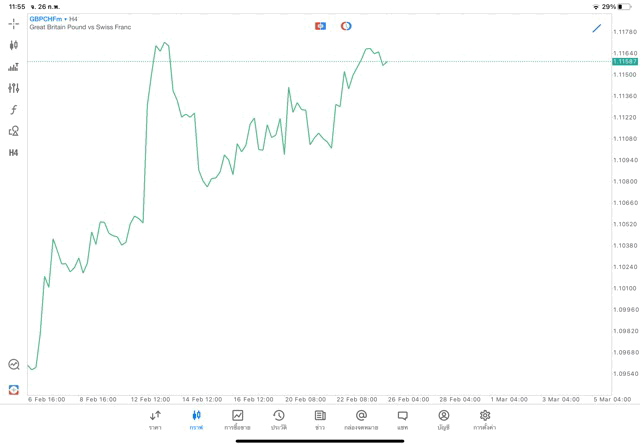640x447 pixels.
Task: Open the volume bars icon in sidebar
Action: click(14, 67)
